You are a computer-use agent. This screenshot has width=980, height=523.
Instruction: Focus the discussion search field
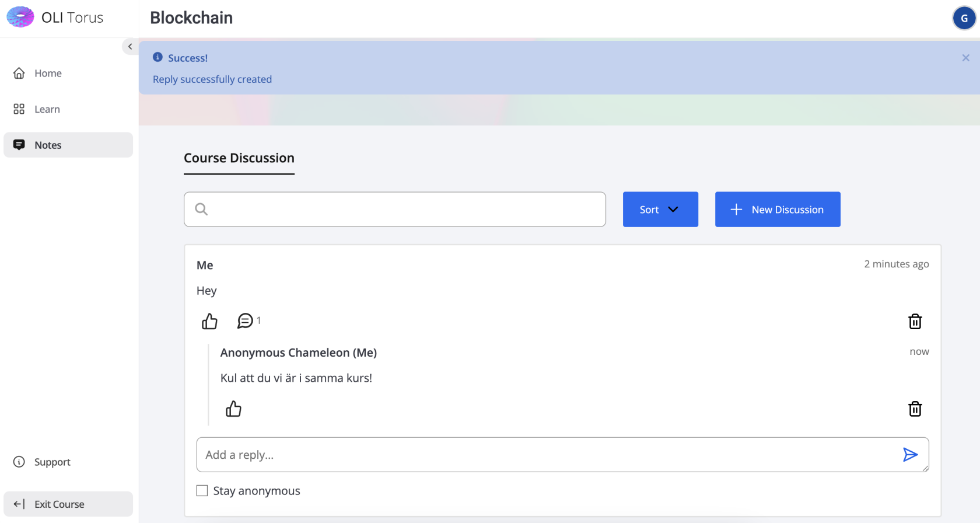pyautogui.click(x=402, y=210)
